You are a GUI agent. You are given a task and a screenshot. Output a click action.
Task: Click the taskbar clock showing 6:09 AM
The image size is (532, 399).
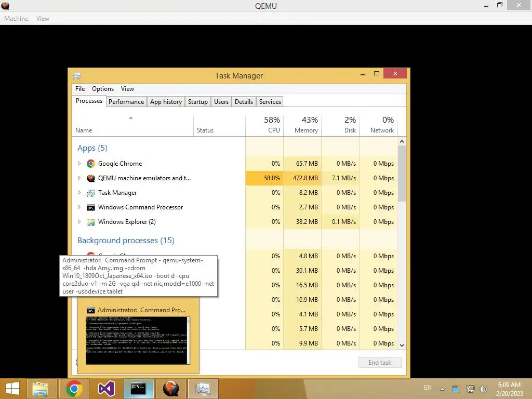tap(509, 389)
